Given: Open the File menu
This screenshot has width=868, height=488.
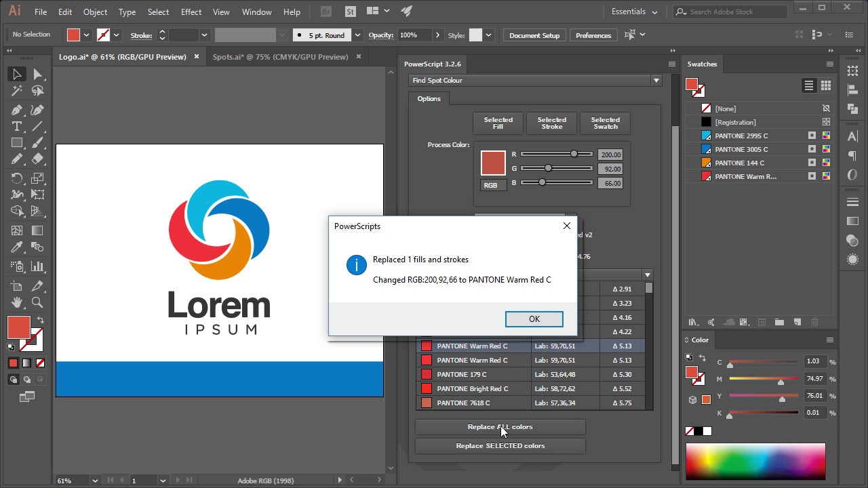Looking at the screenshot, I should pyautogui.click(x=41, y=12).
